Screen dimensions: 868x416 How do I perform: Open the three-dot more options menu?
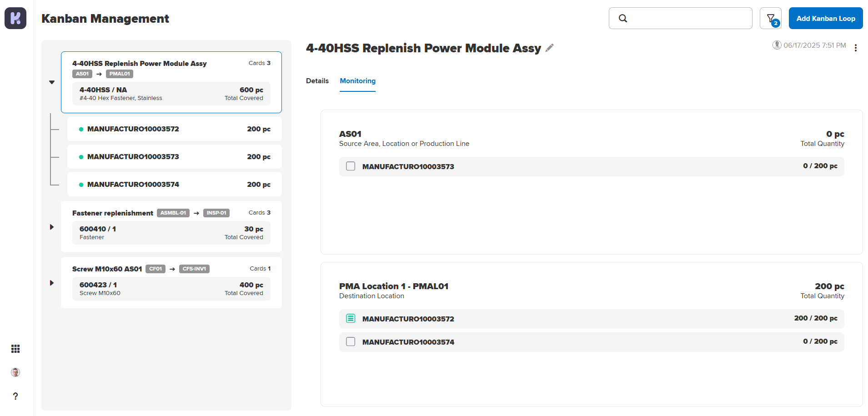click(x=855, y=48)
